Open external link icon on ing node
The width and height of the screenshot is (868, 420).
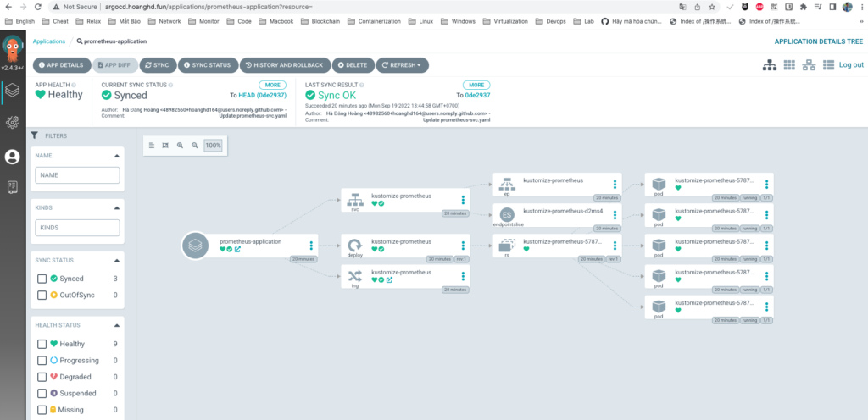pos(389,279)
